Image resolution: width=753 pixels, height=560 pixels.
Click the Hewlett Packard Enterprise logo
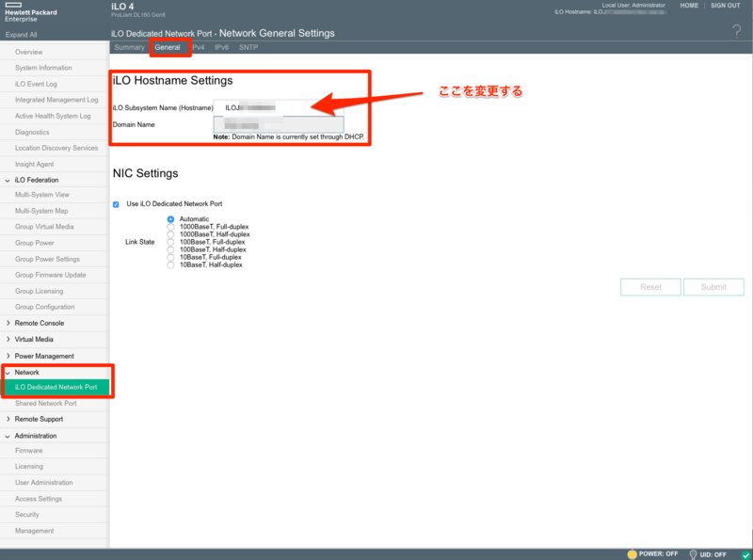tap(31, 12)
